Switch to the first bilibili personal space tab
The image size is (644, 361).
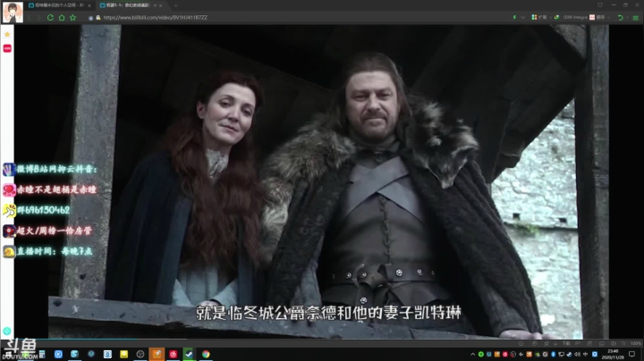[59, 5]
